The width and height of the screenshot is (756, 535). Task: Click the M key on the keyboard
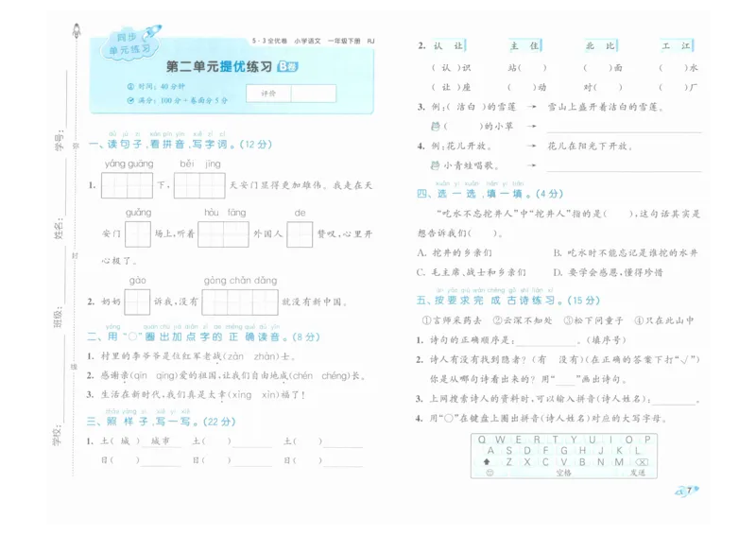[619, 461]
